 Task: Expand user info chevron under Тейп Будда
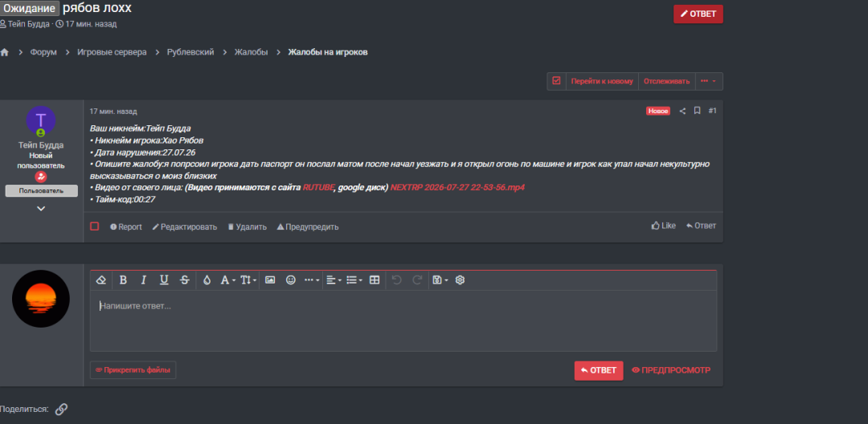[41, 209]
